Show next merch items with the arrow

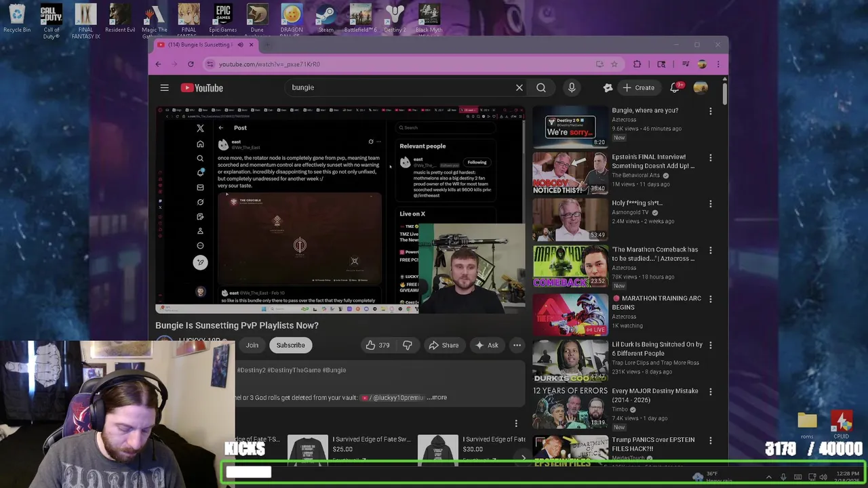coord(523,458)
